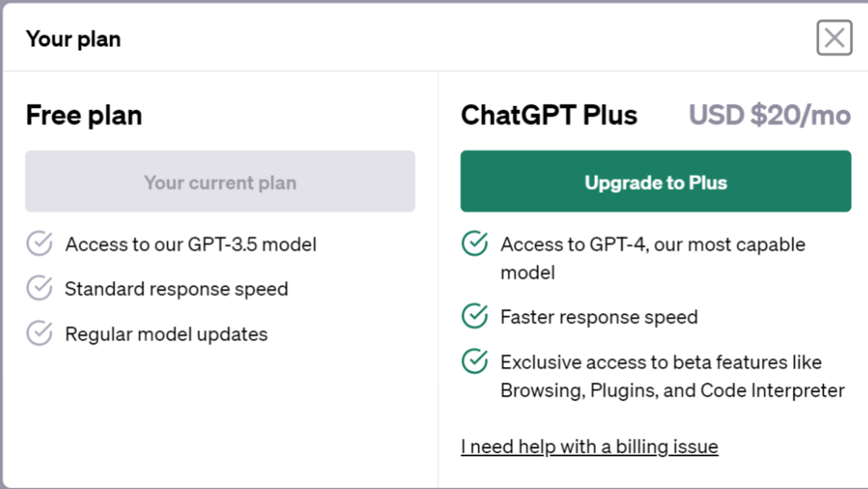Image resolution: width=868 pixels, height=489 pixels.
Task: Open the billing issue help link
Action: point(589,446)
